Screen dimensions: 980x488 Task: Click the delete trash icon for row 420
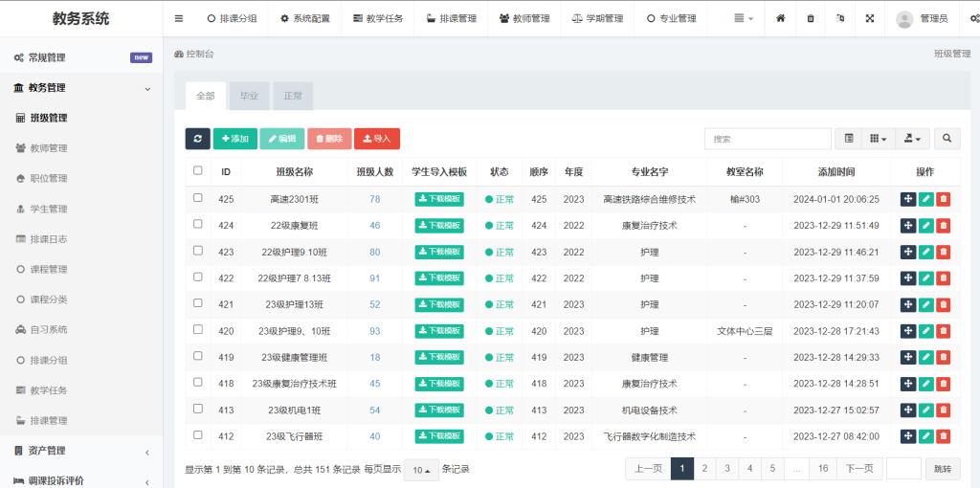tap(943, 331)
